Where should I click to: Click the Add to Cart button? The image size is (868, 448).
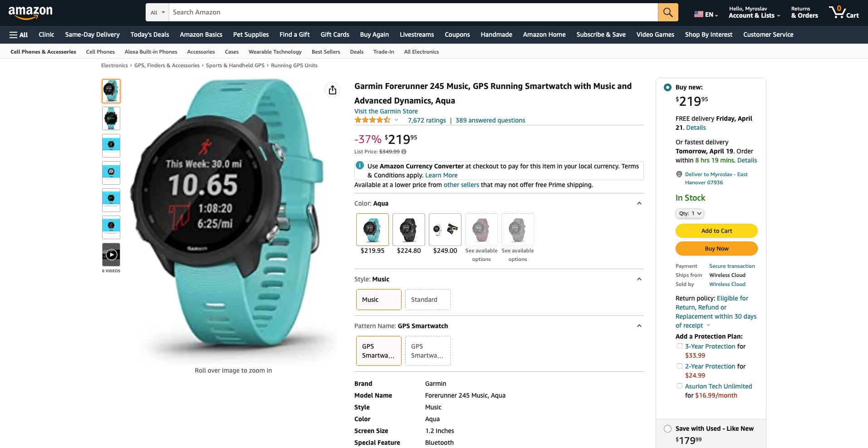tap(716, 231)
